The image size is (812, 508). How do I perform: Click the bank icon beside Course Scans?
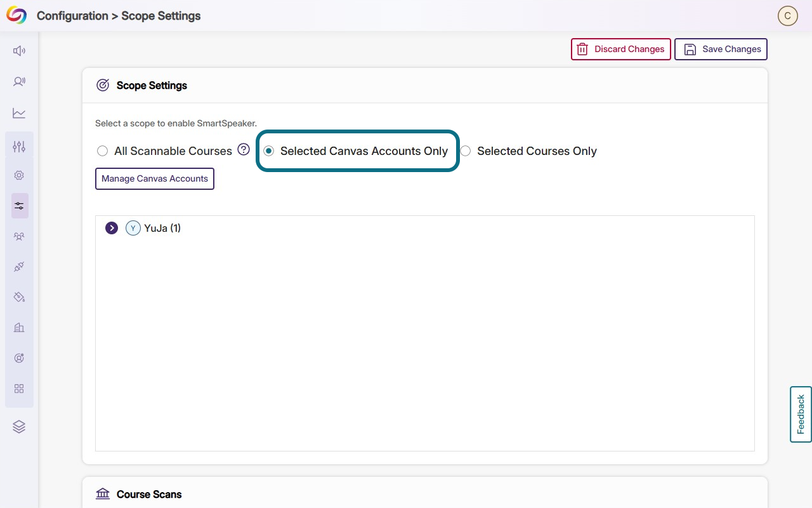pyautogui.click(x=103, y=494)
